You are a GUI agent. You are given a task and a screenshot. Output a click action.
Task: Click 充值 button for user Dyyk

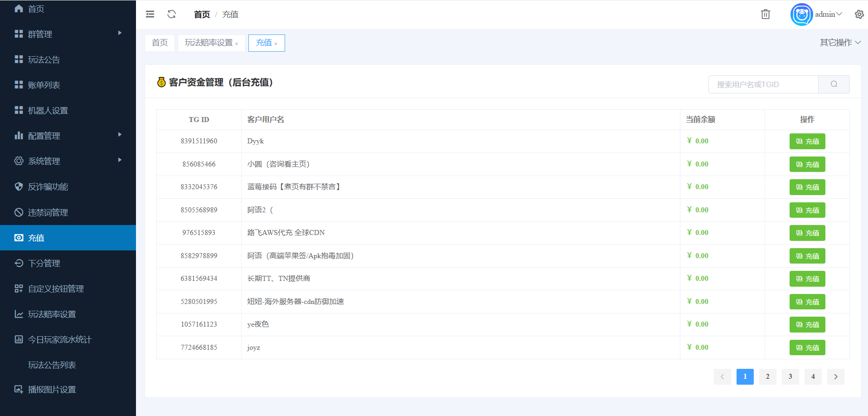tap(807, 142)
